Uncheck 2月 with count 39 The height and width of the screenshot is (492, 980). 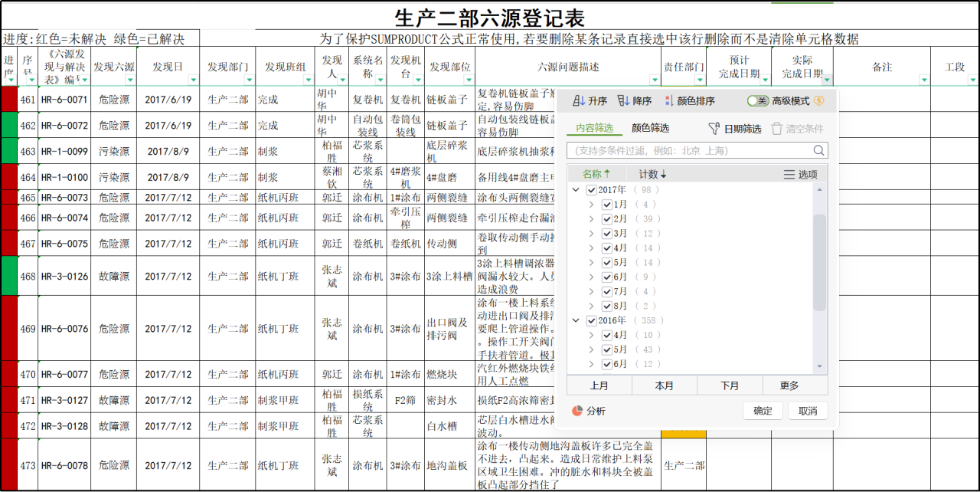pos(607,219)
